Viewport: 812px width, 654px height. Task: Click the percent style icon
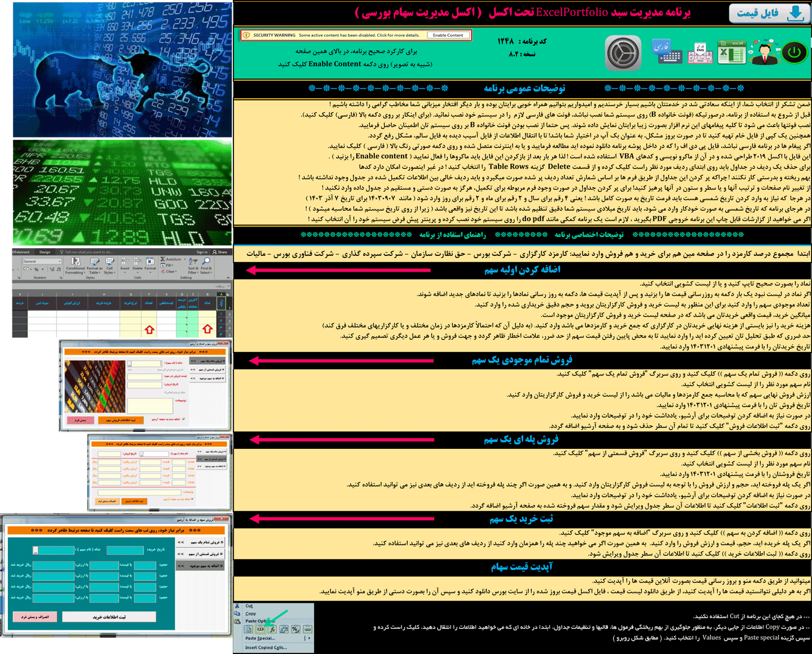coord(36,269)
